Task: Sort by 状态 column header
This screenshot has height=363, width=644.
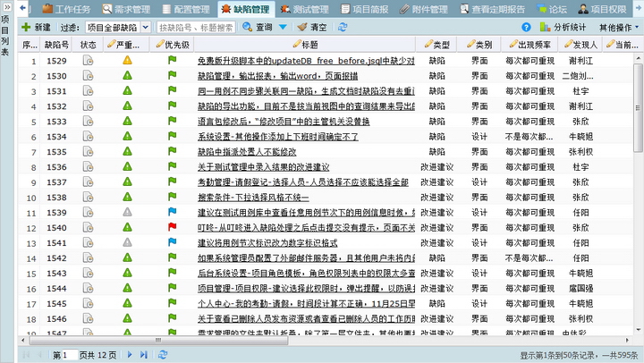Action: 88,45
